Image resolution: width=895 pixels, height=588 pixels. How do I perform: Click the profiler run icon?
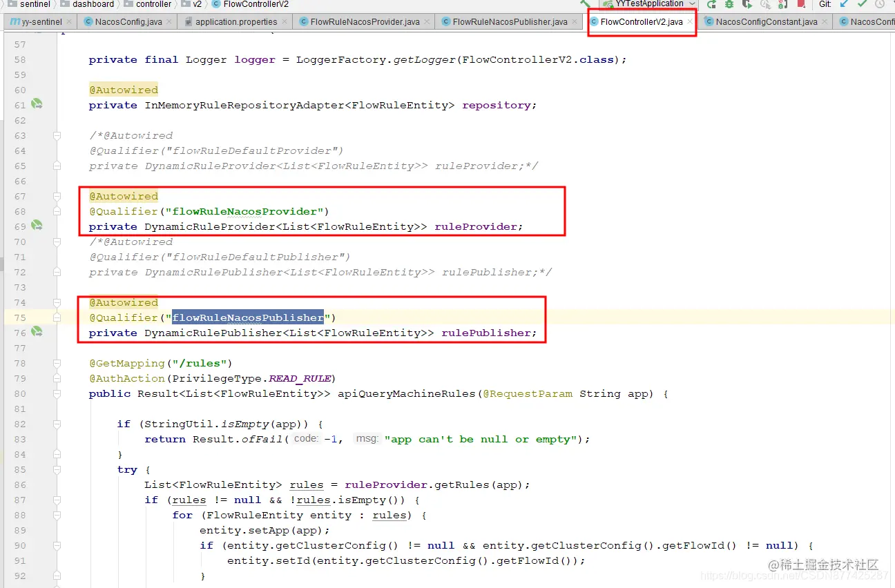coord(764,4)
